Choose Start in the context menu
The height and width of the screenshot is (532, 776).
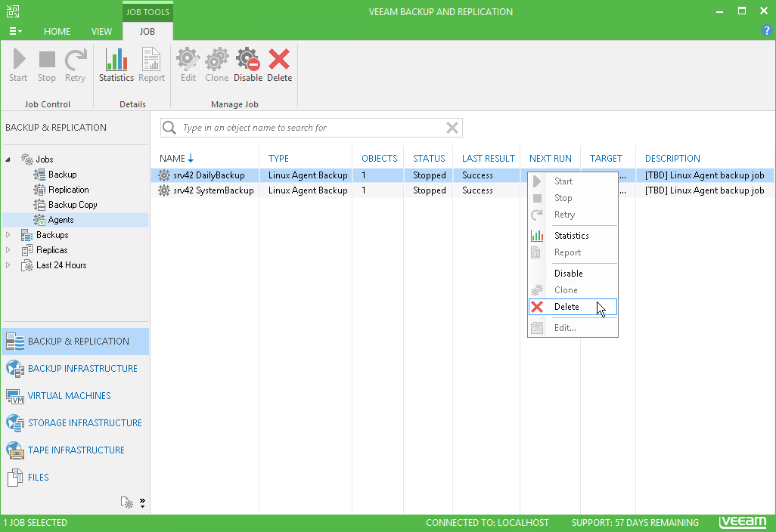coord(573,181)
